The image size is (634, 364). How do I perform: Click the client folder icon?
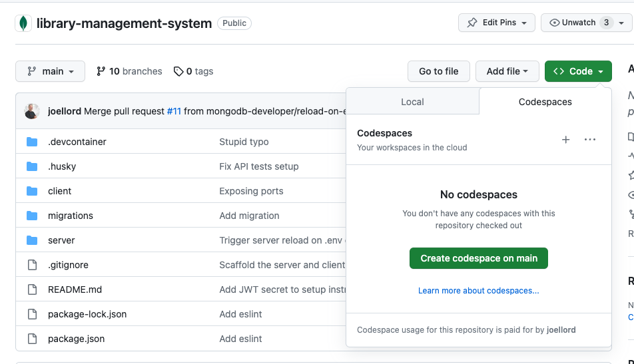(32, 191)
